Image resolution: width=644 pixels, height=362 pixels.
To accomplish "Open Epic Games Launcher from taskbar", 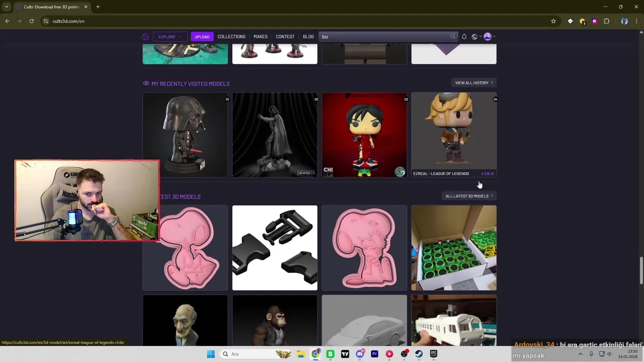I will point(433,354).
